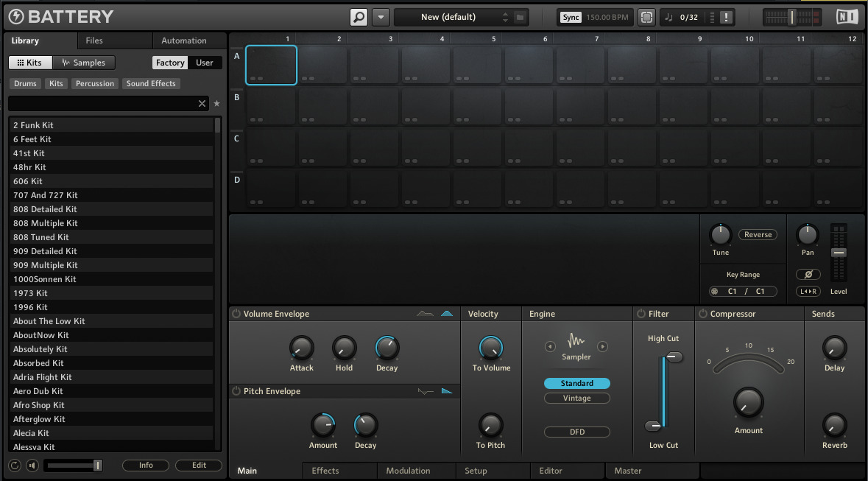Open the dropdown arrow menu beside the magnifier
Image resolution: width=868 pixels, height=481 pixels.
tap(381, 17)
